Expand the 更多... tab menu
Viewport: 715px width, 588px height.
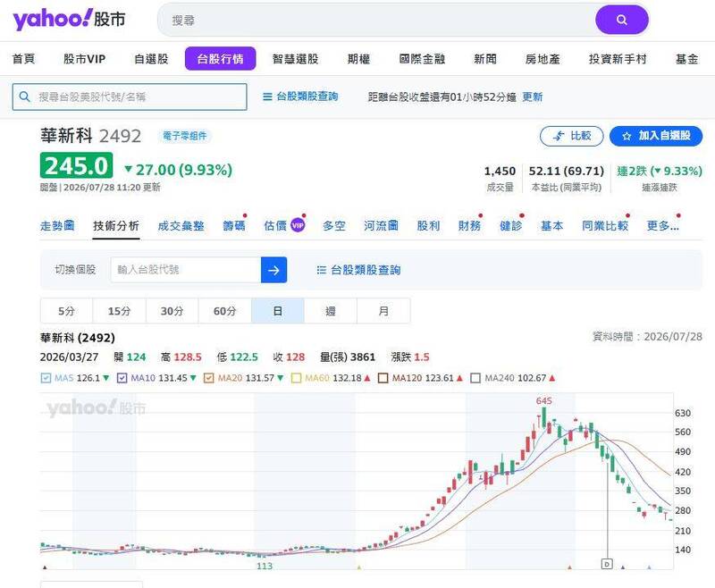(662, 225)
